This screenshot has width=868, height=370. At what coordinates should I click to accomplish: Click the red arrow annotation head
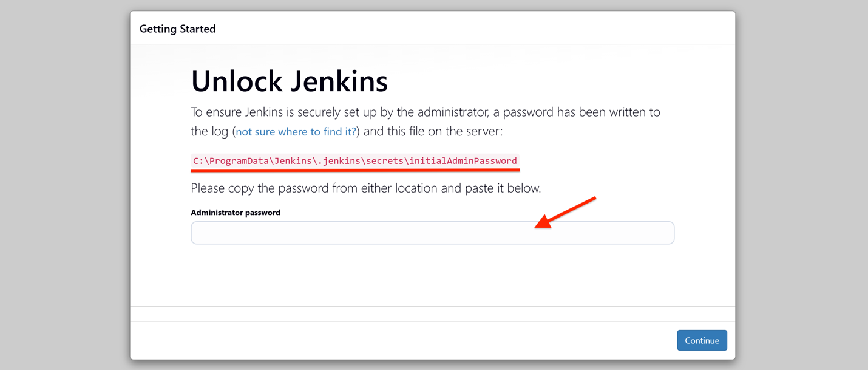point(543,222)
